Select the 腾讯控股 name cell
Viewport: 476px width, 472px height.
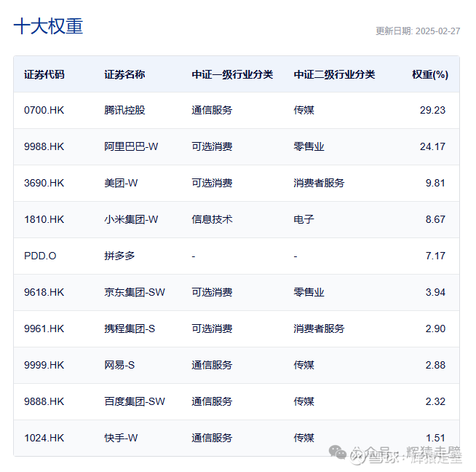click(x=124, y=110)
